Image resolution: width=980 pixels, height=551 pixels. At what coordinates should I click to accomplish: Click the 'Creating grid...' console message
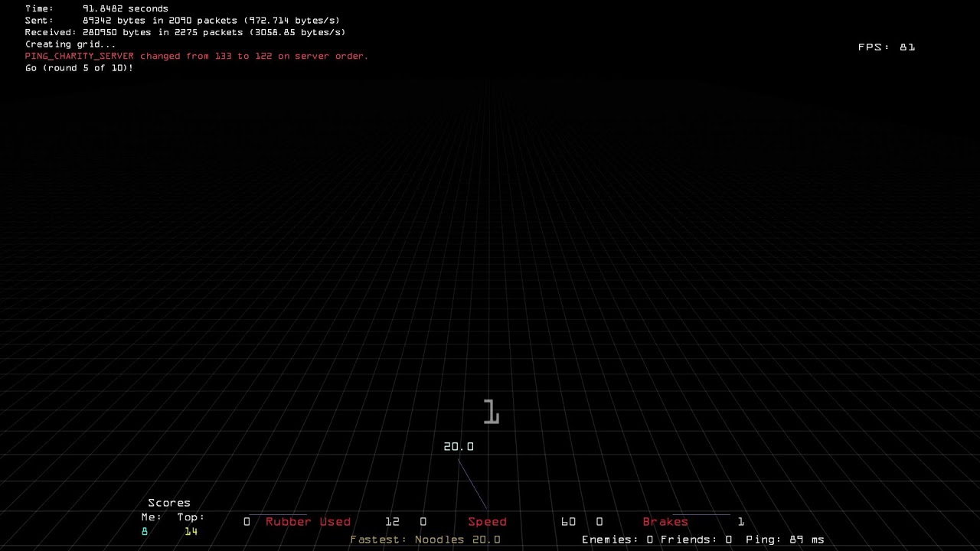click(x=70, y=44)
